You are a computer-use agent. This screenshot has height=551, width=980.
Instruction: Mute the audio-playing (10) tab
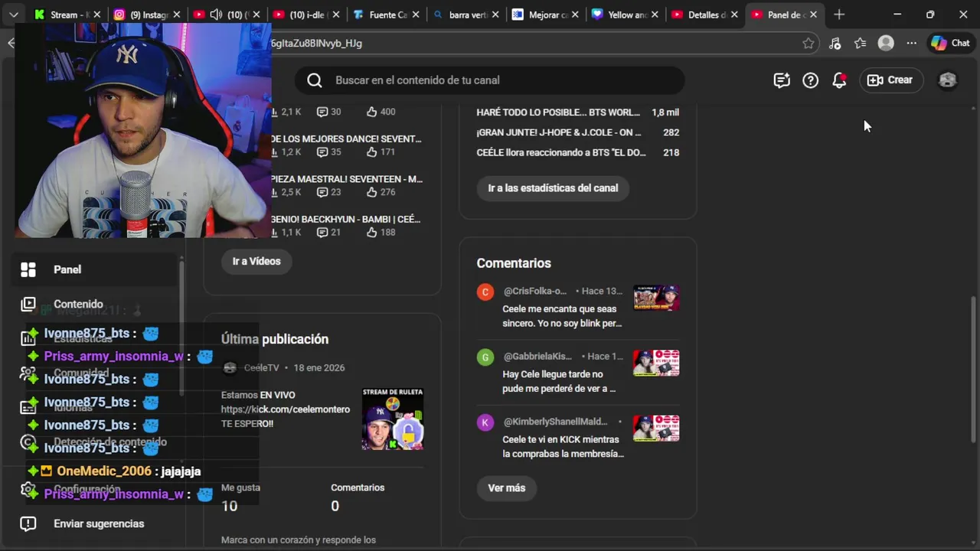(216, 15)
